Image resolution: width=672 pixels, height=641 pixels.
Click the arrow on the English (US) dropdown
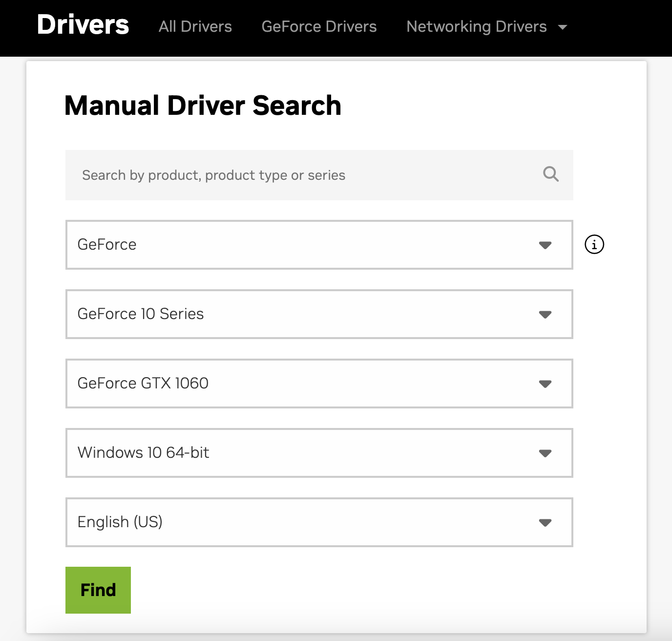[x=545, y=523]
